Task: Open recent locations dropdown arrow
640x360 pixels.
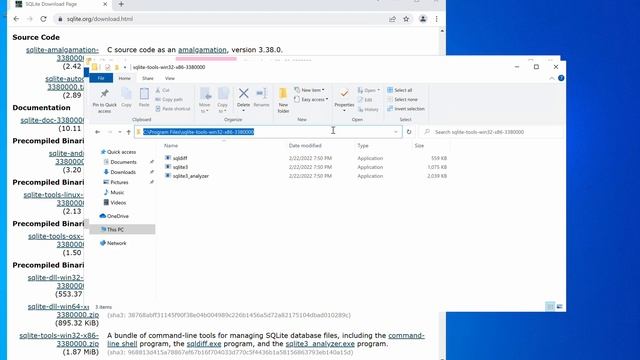Action: point(120,132)
